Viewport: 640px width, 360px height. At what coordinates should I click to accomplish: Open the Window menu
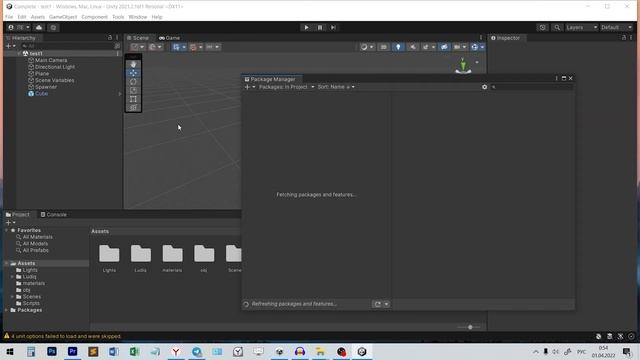pyautogui.click(x=138, y=17)
